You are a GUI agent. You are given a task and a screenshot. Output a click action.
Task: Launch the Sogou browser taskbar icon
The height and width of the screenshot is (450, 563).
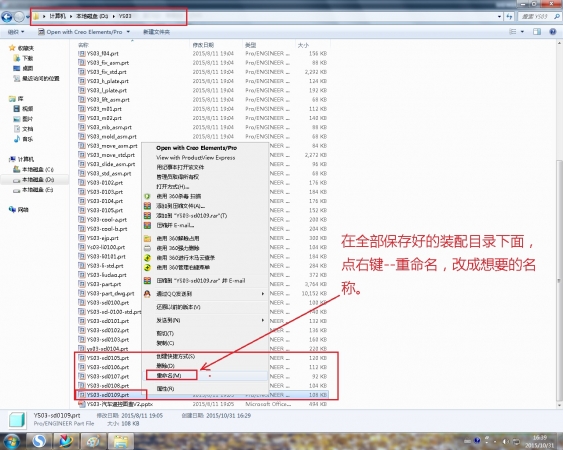pyautogui.click(x=39, y=441)
